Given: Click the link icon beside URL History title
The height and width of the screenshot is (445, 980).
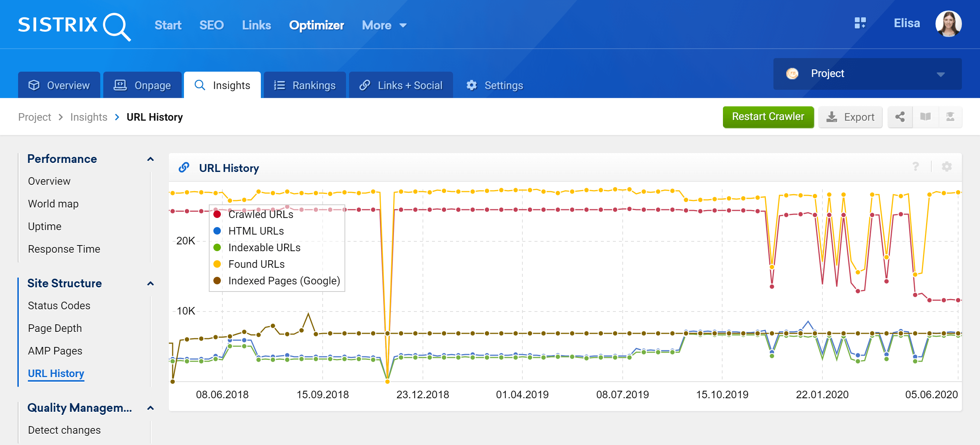Looking at the screenshot, I should click(x=184, y=167).
